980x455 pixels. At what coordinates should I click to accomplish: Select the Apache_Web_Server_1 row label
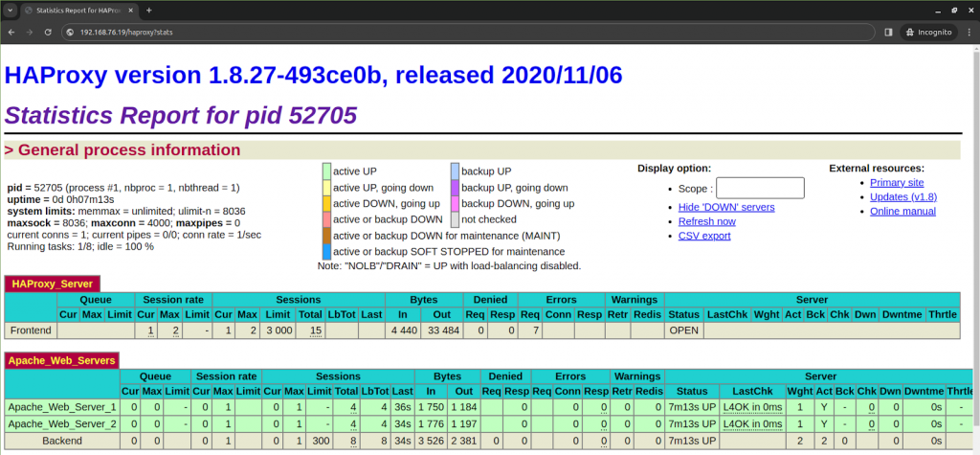pyautogui.click(x=62, y=407)
